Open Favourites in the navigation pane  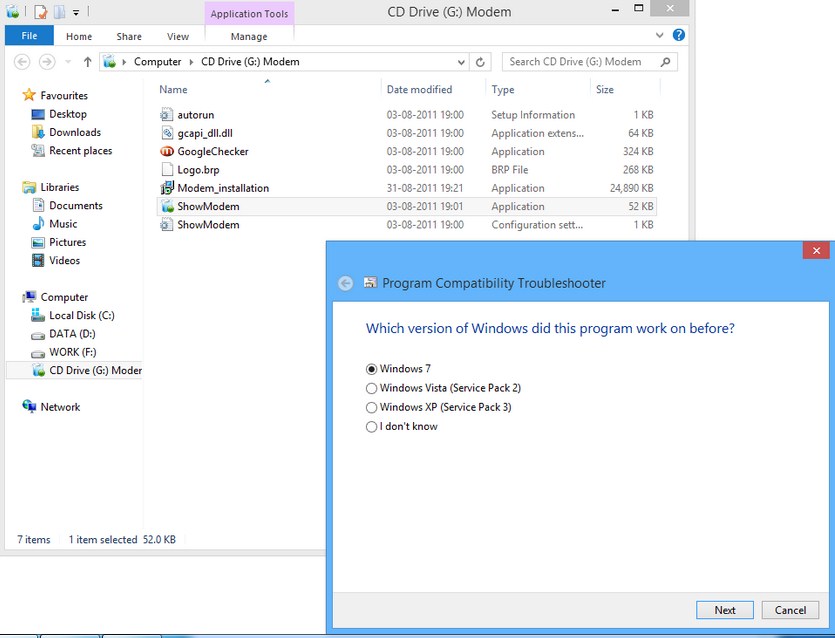pos(63,95)
